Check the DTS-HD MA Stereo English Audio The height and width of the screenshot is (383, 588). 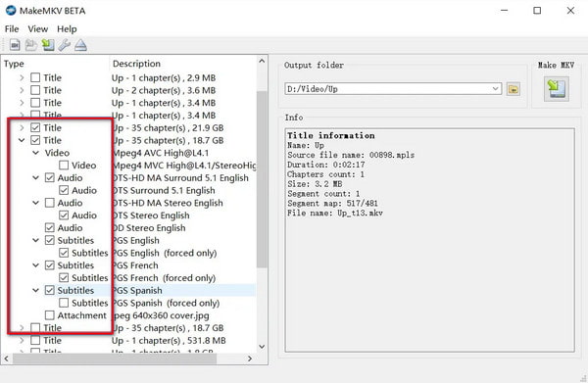tap(50, 203)
